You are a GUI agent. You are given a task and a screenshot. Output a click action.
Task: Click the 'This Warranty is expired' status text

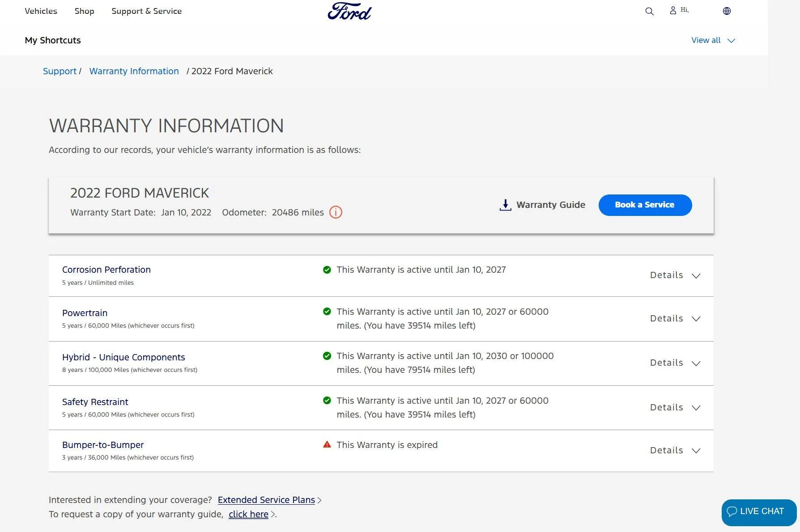(x=387, y=445)
